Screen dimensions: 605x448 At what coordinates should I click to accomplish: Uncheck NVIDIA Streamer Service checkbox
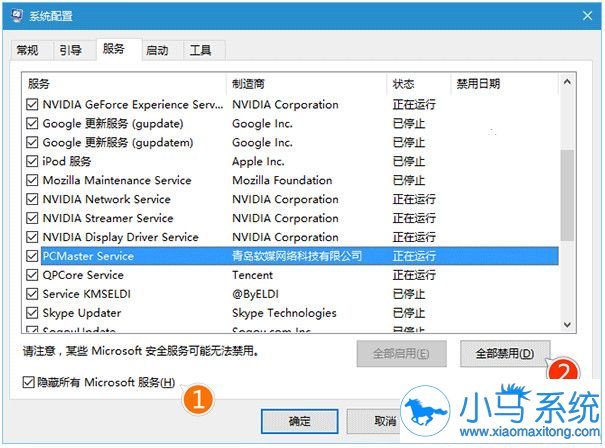point(32,218)
